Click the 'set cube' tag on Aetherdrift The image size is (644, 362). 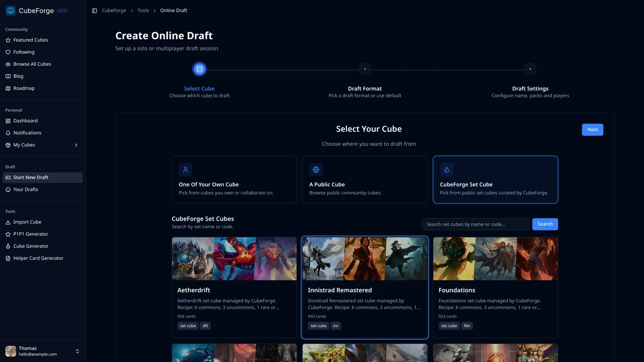(x=188, y=326)
